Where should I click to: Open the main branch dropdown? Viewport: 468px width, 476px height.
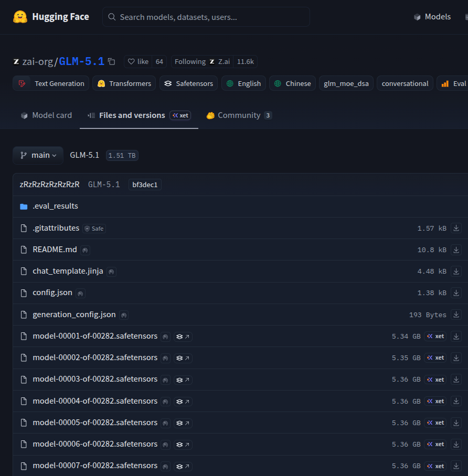38,155
